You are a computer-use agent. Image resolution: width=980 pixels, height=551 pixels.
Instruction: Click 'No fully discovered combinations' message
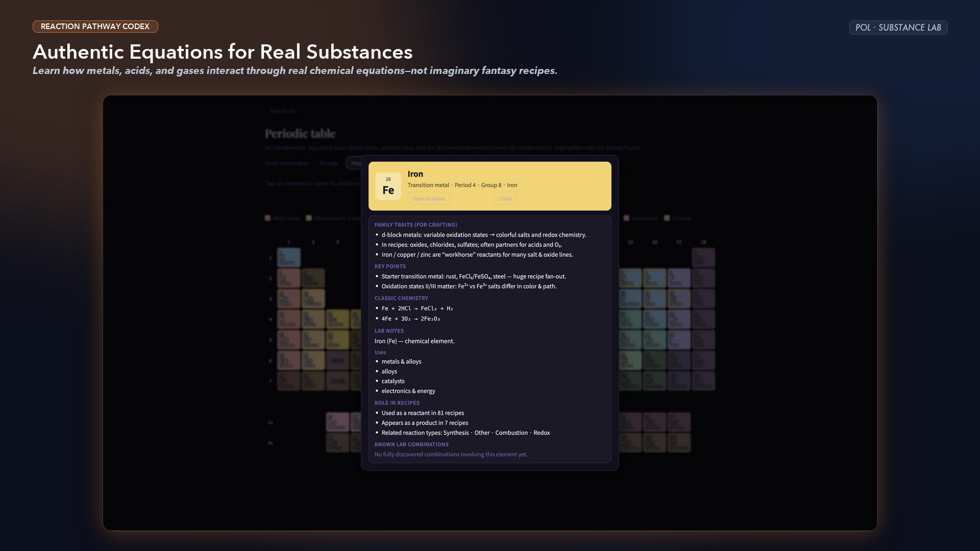[x=451, y=455]
